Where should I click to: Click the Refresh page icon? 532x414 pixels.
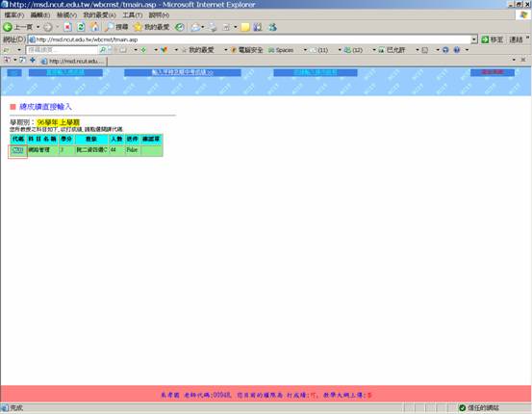click(x=81, y=27)
